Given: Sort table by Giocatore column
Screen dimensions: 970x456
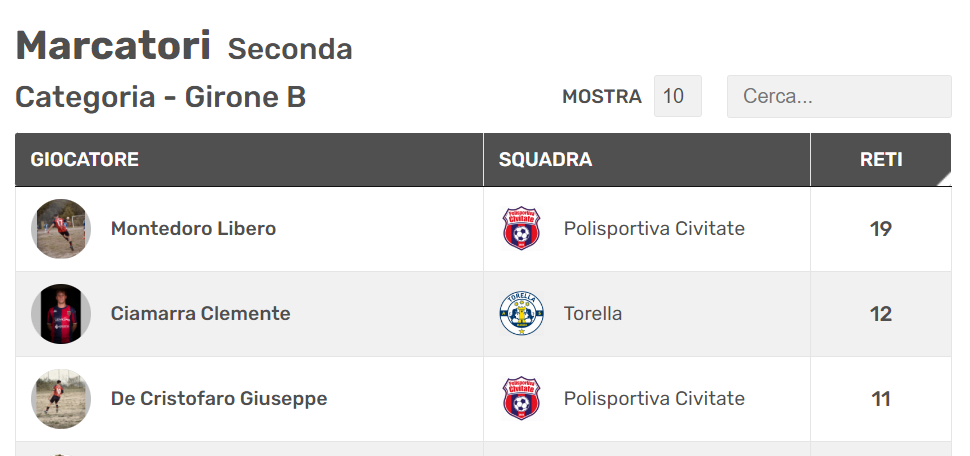Looking at the screenshot, I should click(249, 160).
